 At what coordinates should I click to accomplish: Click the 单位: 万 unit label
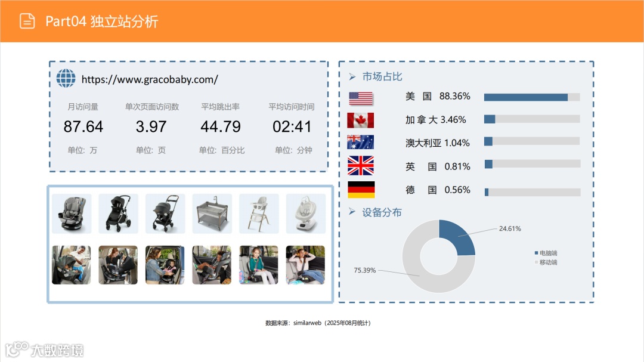82,150
